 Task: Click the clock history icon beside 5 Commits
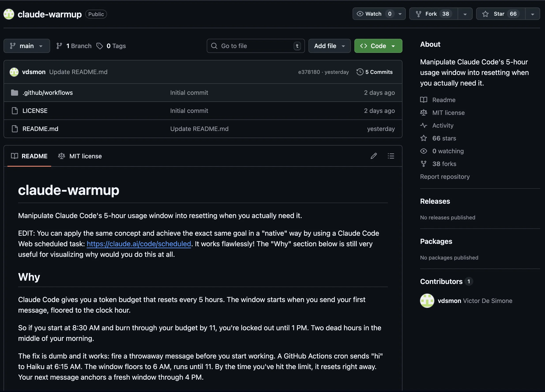coord(360,72)
